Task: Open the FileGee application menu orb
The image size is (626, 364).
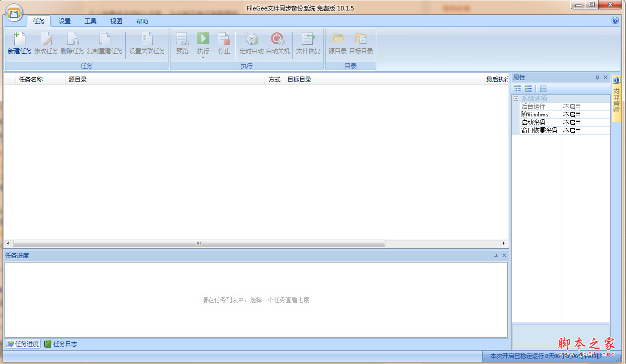Action: coord(13,13)
